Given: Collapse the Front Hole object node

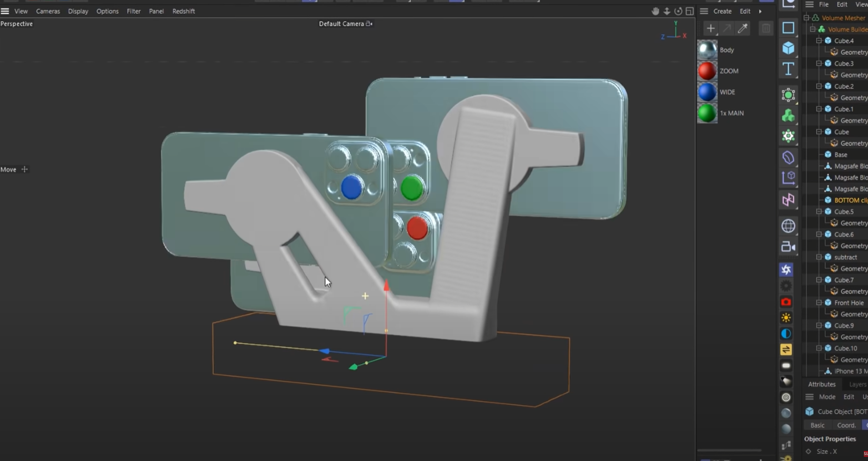Looking at the screenshot, I should (x=819, y=303).
